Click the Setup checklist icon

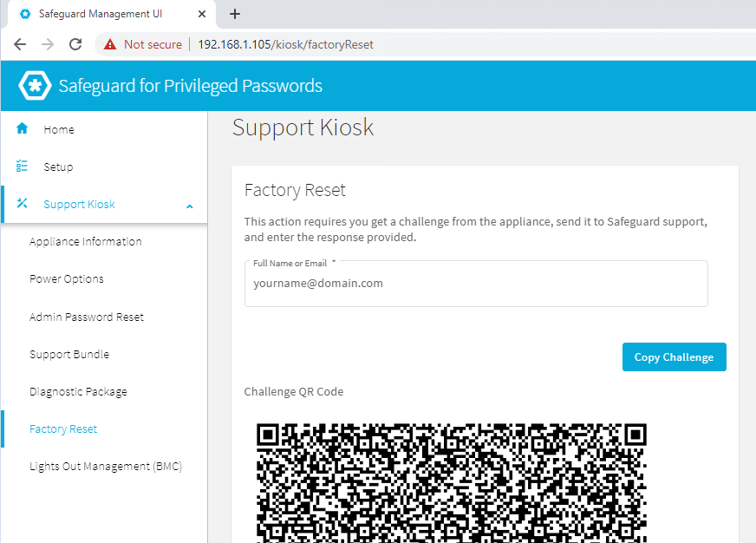coord(22,166)
